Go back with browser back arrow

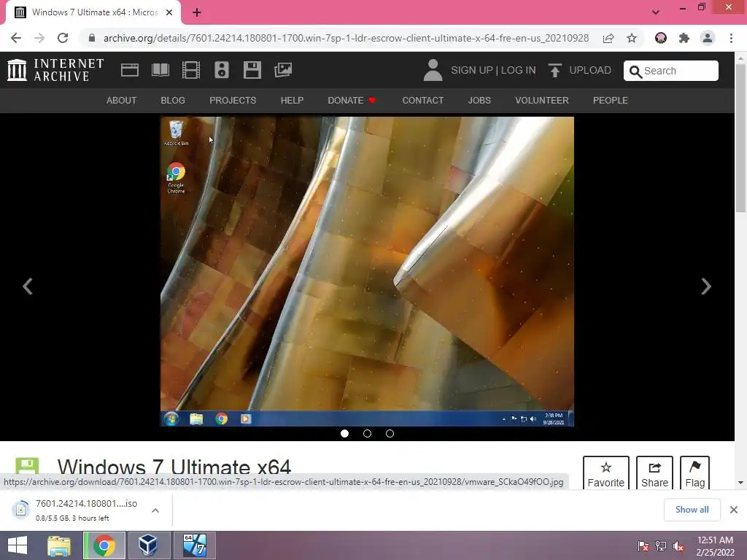(x=16, y=38)
